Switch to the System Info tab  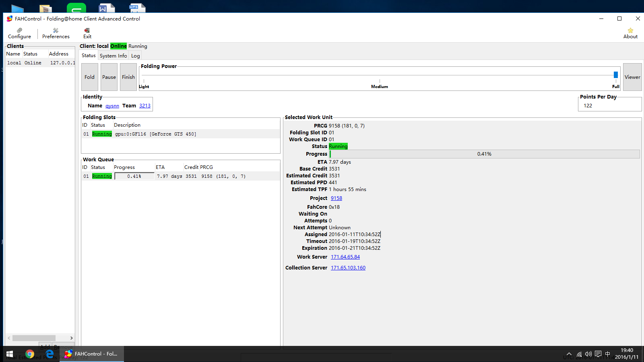coord(113,56)
